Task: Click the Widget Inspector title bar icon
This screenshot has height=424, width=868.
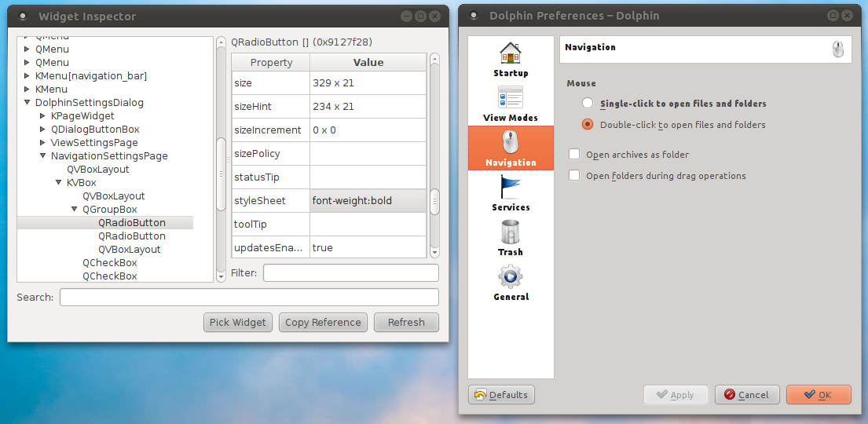Action: point(24,16)
